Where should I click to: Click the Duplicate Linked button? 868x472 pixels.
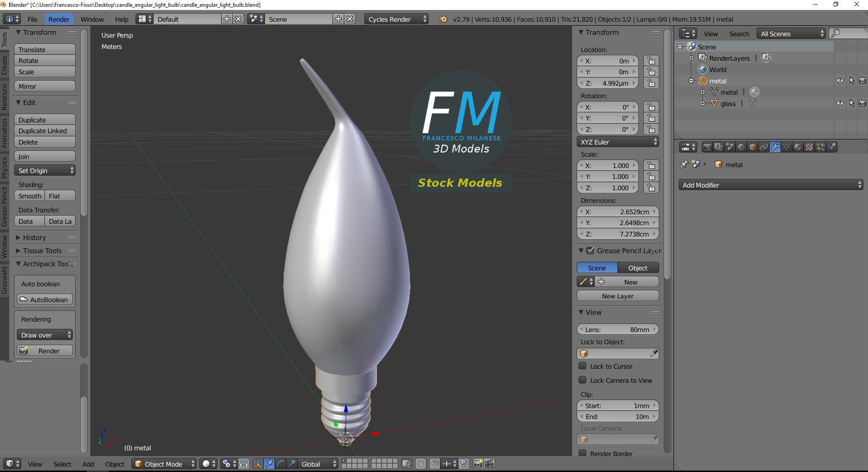coord(45,130)
